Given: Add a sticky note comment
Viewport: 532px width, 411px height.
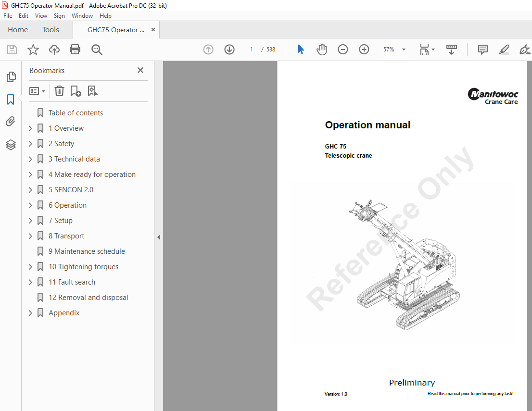Looking at the screenshot, I should click(483, 50).
